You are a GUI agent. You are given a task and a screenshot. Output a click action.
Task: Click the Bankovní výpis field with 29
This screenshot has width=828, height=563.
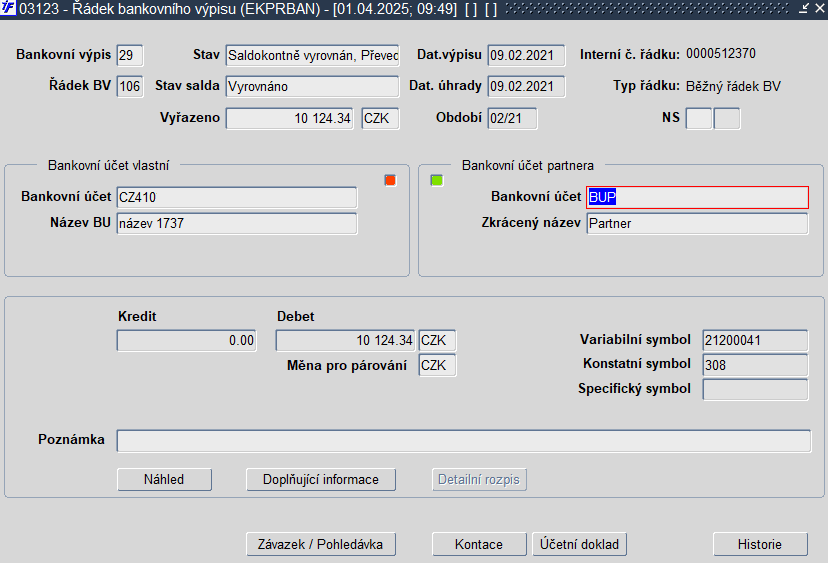click(x=129, y=55)
